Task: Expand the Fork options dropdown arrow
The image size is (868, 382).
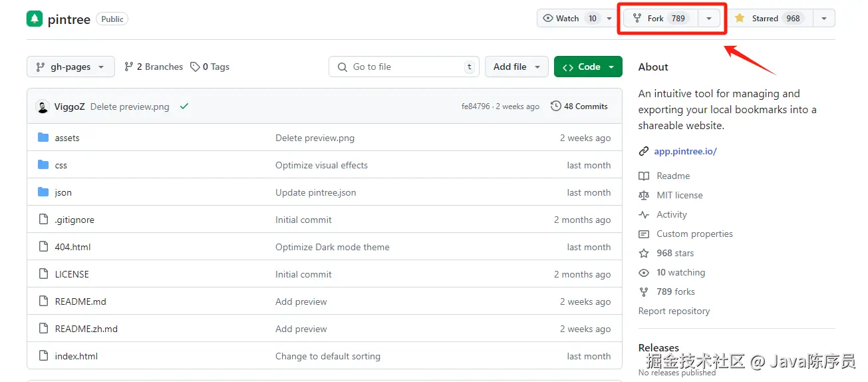Action: click(709, 19)
